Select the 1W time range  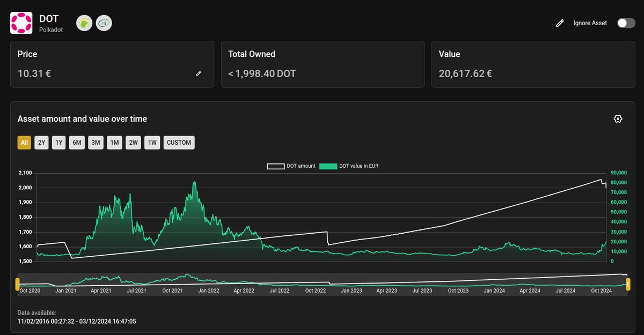pyautogui.click(x=152, y=143)
